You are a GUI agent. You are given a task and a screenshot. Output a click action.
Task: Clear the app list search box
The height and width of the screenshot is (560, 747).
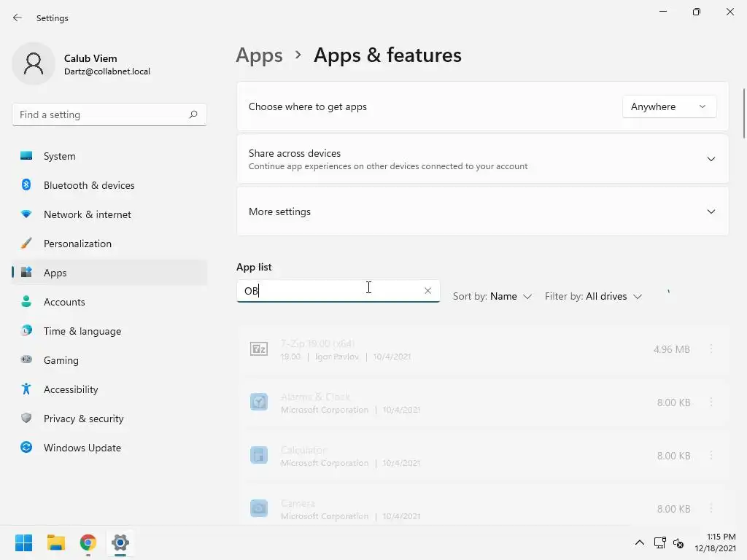pyautogui.click(x=427, y=291)
